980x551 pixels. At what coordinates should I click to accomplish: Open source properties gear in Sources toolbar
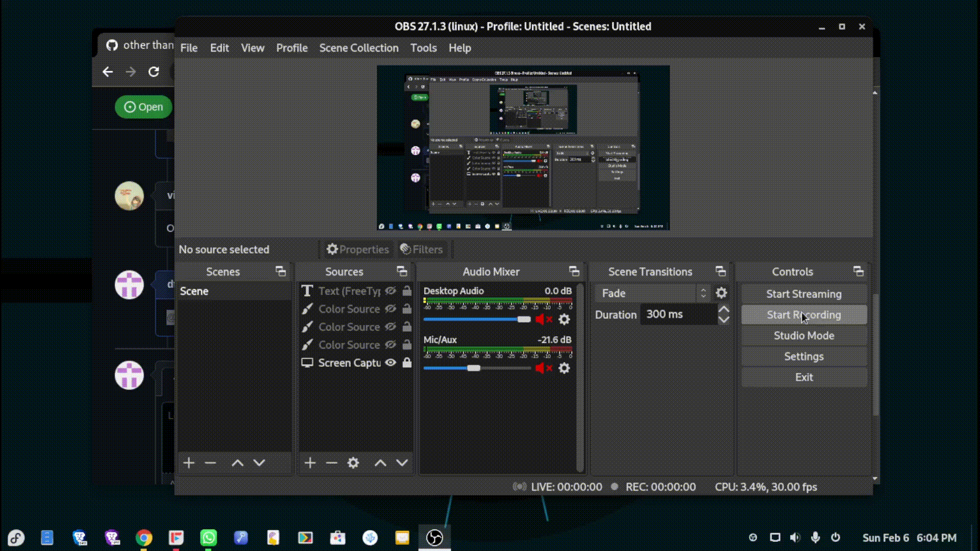353,463
